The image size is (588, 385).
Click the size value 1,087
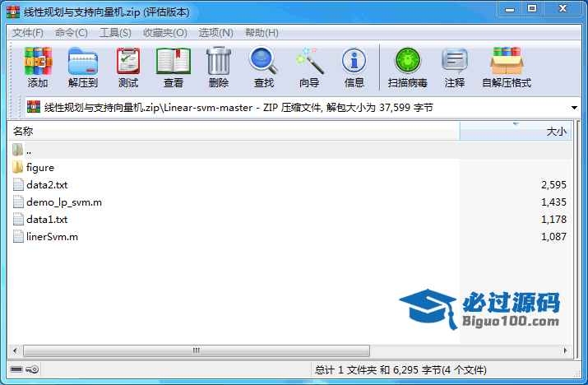553,236
